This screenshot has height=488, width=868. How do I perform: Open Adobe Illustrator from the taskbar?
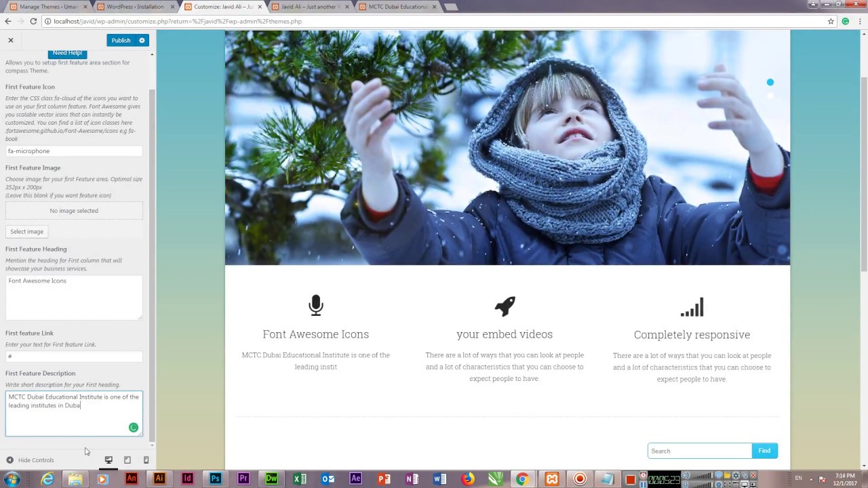click(x=159, y=479)
